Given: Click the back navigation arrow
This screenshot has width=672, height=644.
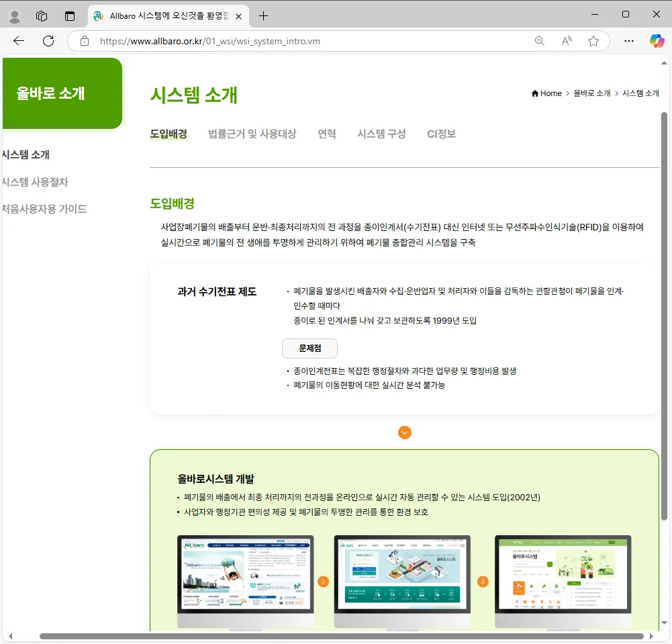Looking at the screenshot, I should (x=18, y=41).
